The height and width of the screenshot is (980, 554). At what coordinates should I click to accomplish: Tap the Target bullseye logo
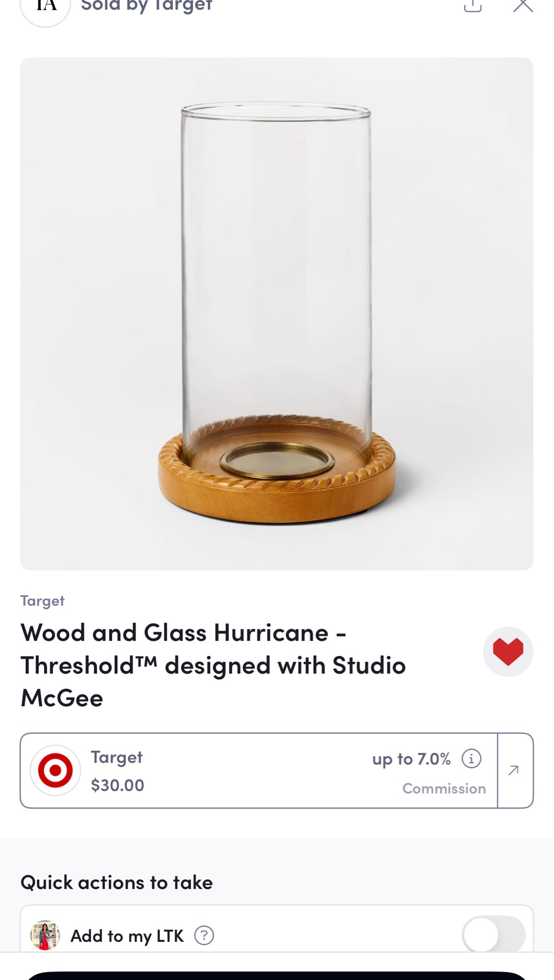coord(56,770)
